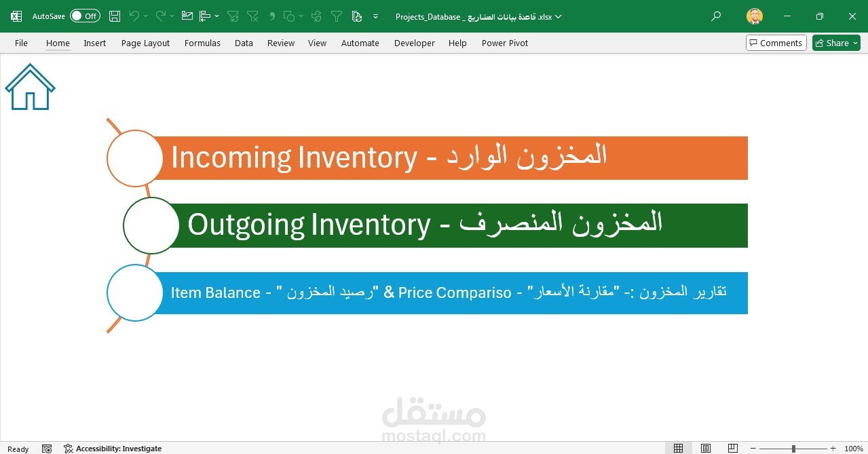
Task: Open the Formulas tab
Action: [x=202, y=43]
